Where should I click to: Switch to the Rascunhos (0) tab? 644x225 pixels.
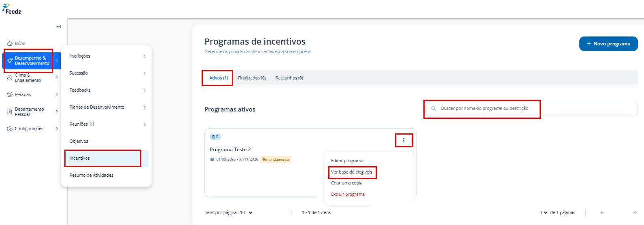[x=289, y=78]
